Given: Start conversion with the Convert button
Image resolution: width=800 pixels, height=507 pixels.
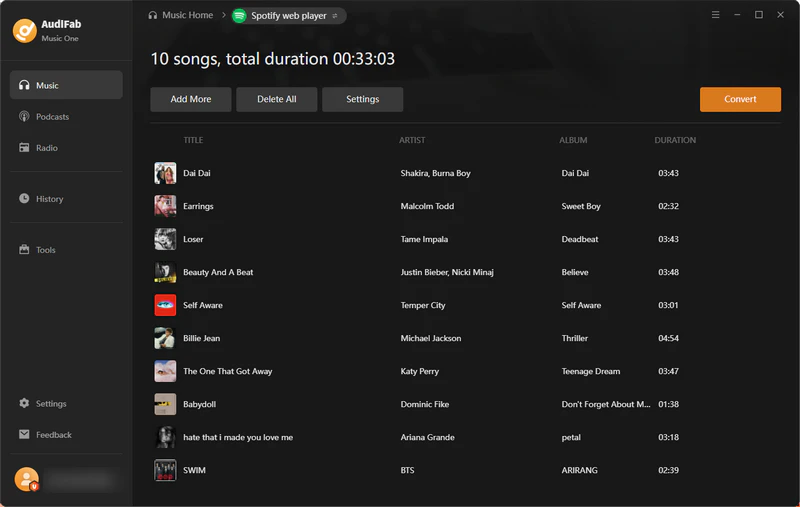Looking at the screenshot, I should (740, 99).
